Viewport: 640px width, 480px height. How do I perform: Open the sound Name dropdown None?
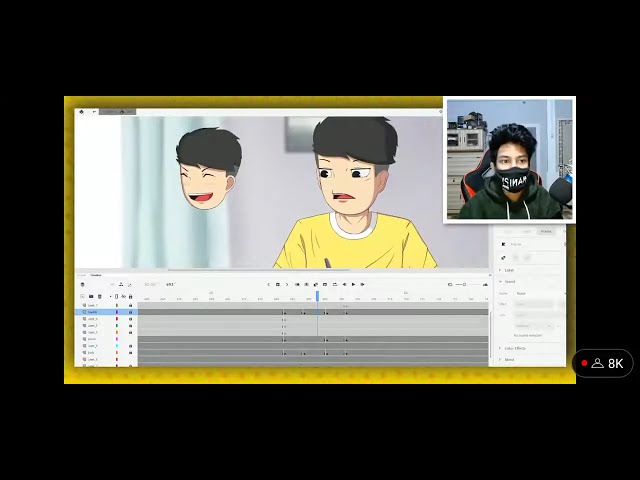540,293
